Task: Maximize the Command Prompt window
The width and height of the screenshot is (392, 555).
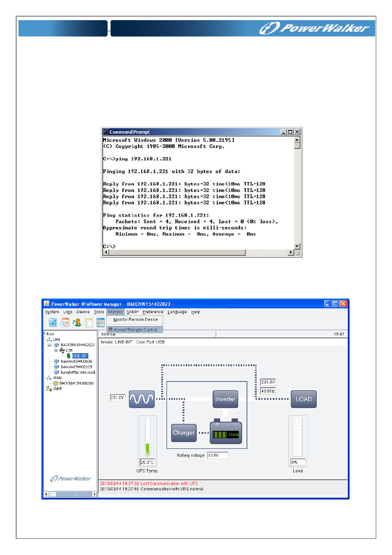Action: [x=290, y=132]
